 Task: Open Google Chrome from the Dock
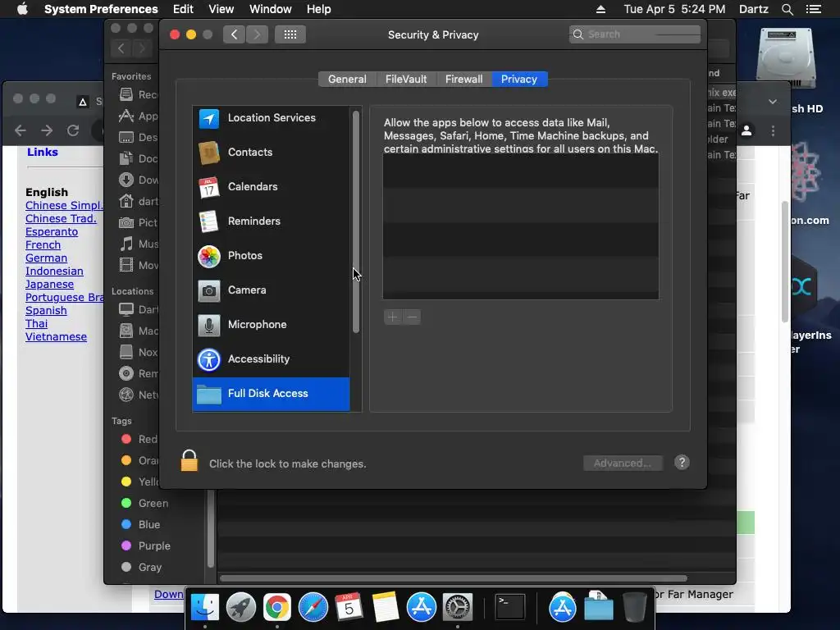click(276, 608)
